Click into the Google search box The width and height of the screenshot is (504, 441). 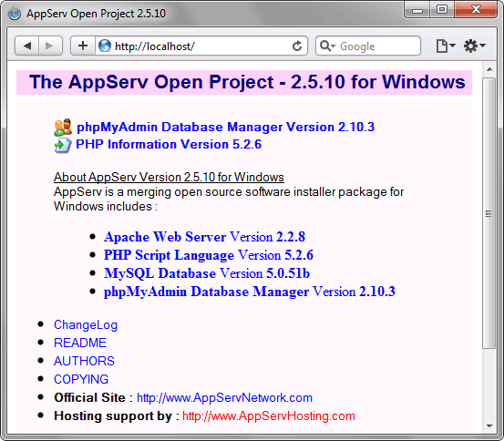click(368, 46)
